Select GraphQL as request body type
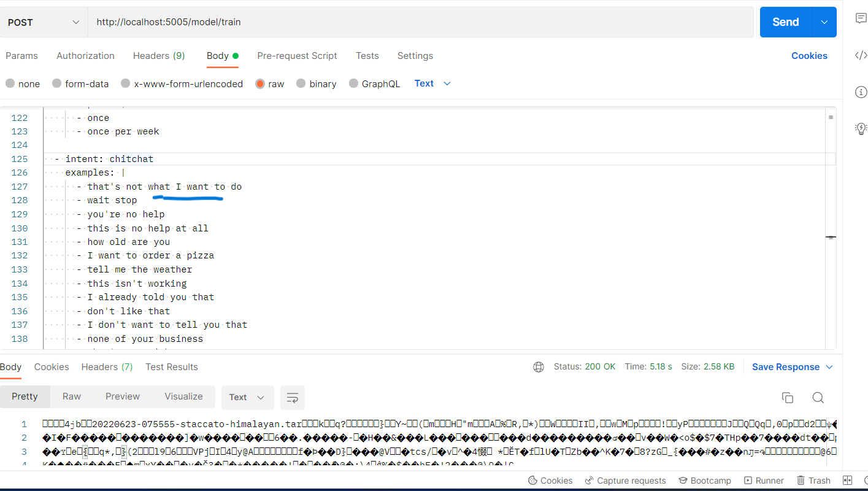The height and width of the screenshot is (491, 868). pos(374,83)
